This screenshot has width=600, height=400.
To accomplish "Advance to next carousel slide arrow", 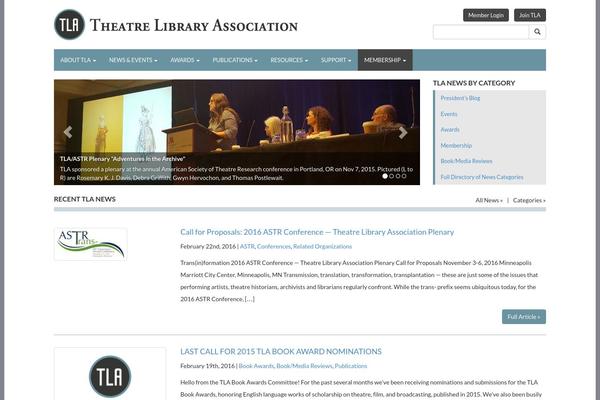I will point(403,132).
